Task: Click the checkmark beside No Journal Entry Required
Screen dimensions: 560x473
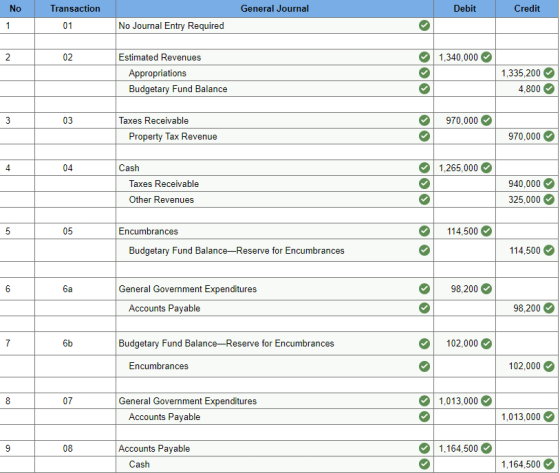Action: 424,26
